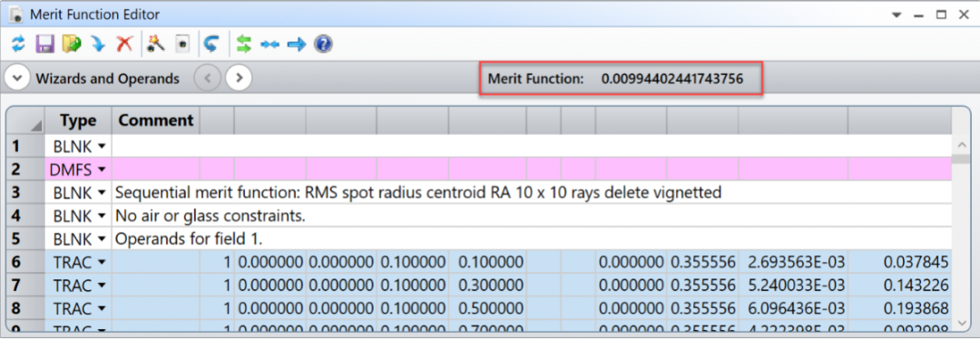This screenshot has width=980, height=339.
Task: Expand the Wizards and Operands panel
Action: pos(17,79)
